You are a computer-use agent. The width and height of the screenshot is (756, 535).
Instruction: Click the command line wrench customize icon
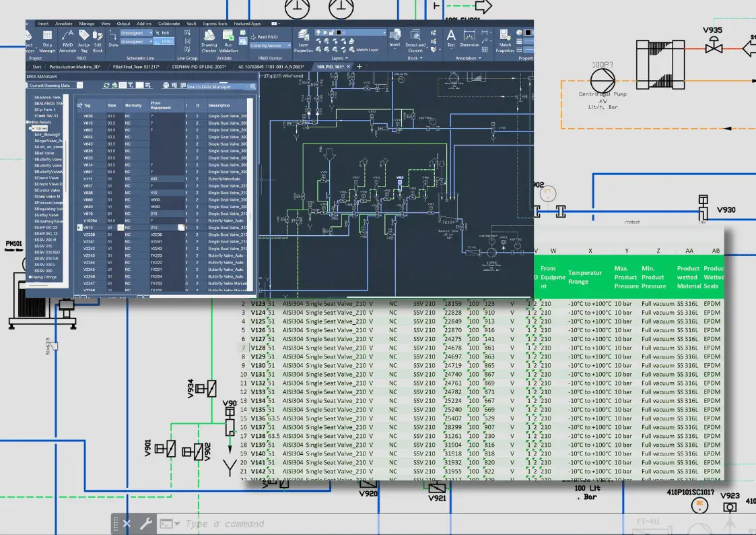[146, 524]
